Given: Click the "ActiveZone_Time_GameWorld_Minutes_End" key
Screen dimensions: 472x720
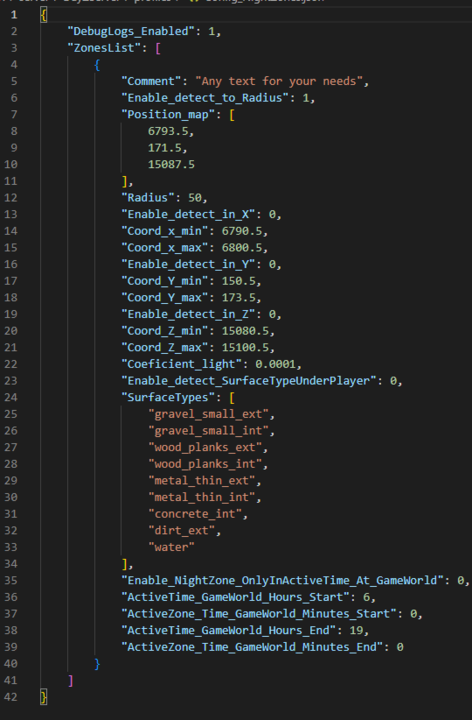Looking at the screenshot, I should click(x=253, y=647).
